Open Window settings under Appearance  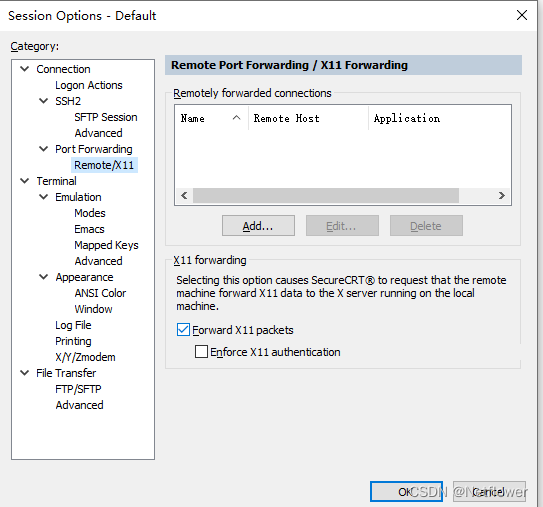94,309
